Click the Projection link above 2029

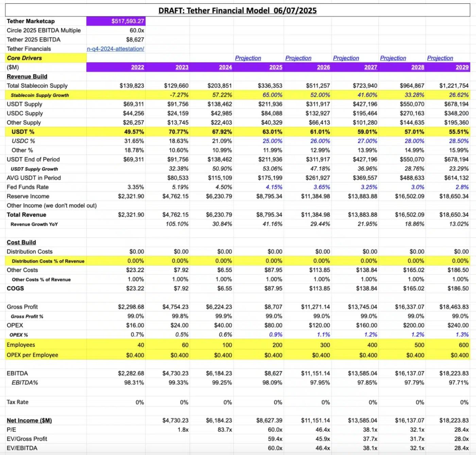[440, 58]
